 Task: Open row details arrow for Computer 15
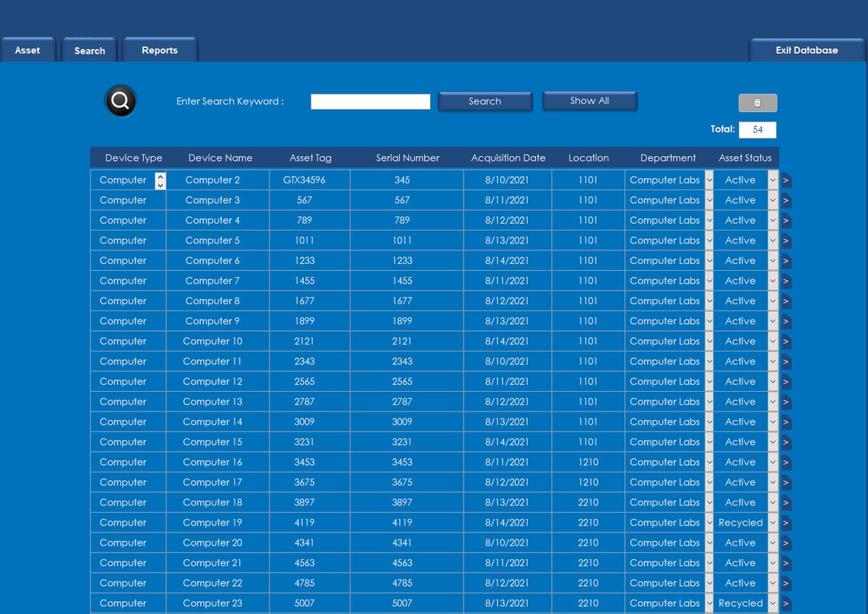[x=786, y=442]
